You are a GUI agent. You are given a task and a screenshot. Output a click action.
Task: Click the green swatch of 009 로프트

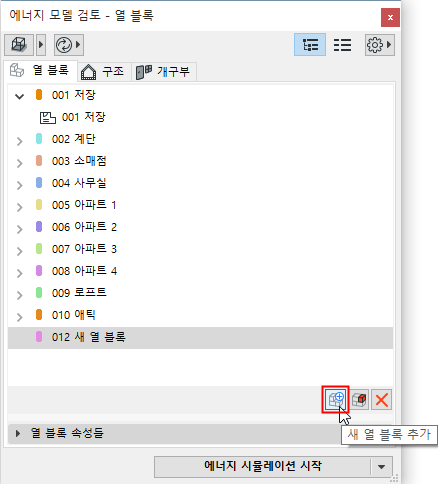[39, 293]
